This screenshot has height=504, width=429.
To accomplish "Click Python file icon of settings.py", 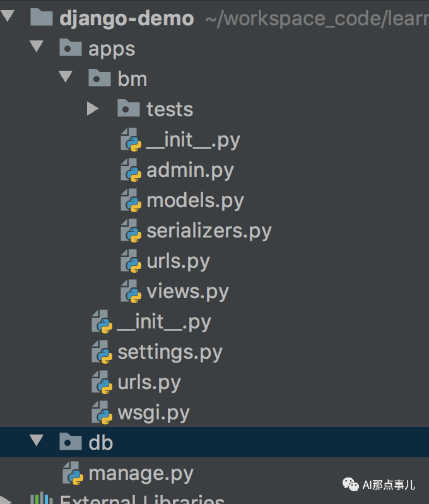I will 102,352.
